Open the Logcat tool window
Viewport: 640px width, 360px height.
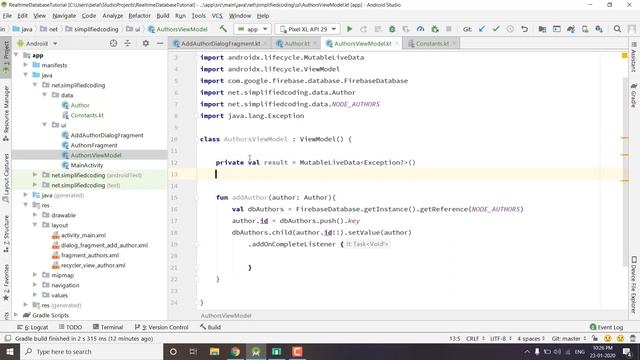33,327
